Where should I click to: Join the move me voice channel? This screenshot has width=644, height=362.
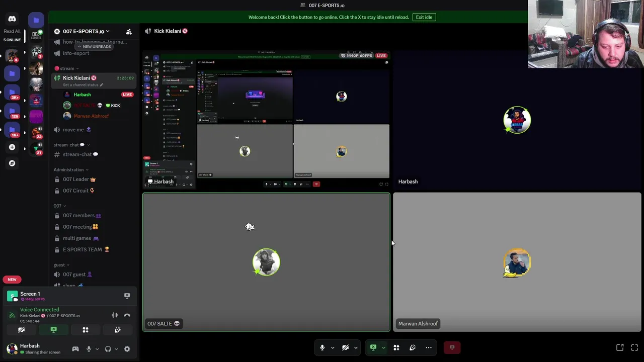pyautogui.click(x=94, y=130)
